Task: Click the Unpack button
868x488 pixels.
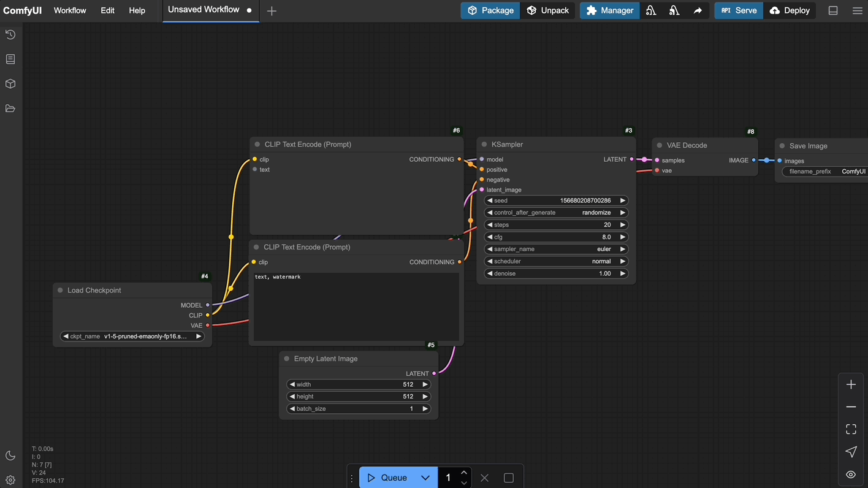Action: [x=548, y=10]
